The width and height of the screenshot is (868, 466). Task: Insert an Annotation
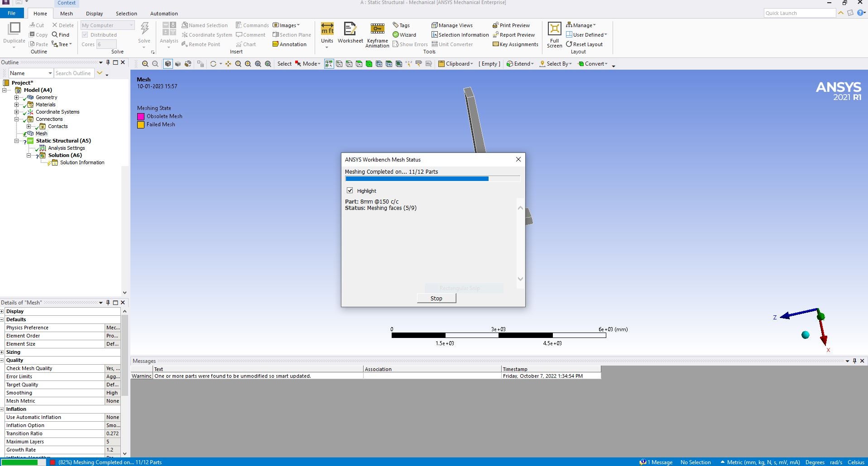290,44
